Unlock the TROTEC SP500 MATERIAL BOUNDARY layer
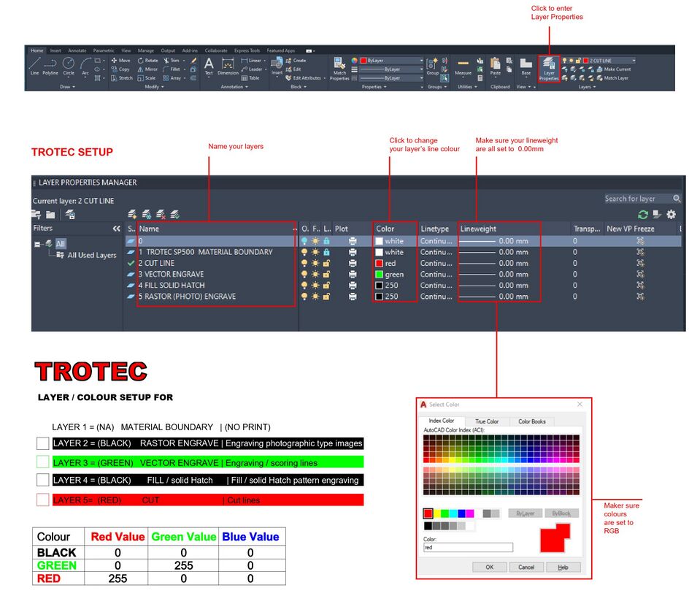Image resolution: width=700 pixels, height=596 pixels. [x=326, y=252]
